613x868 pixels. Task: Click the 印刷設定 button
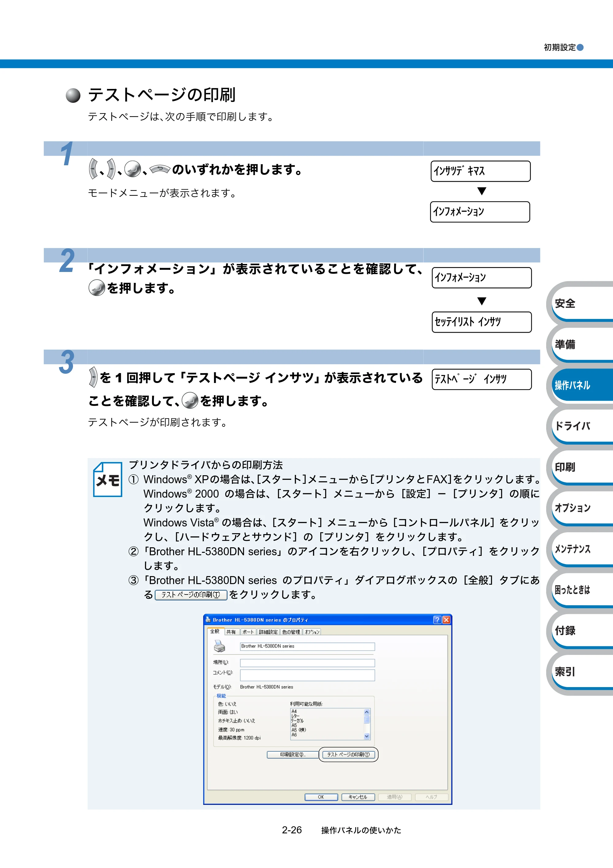coord(292,755)
